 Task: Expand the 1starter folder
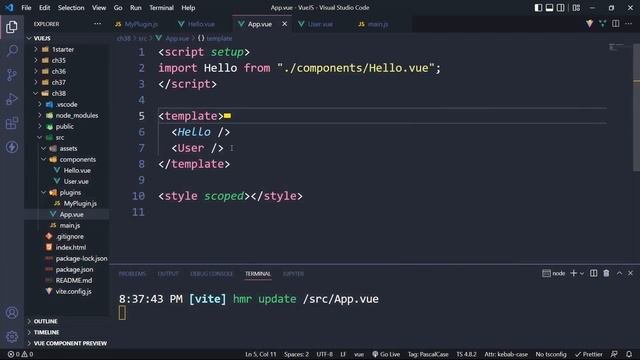36,49
